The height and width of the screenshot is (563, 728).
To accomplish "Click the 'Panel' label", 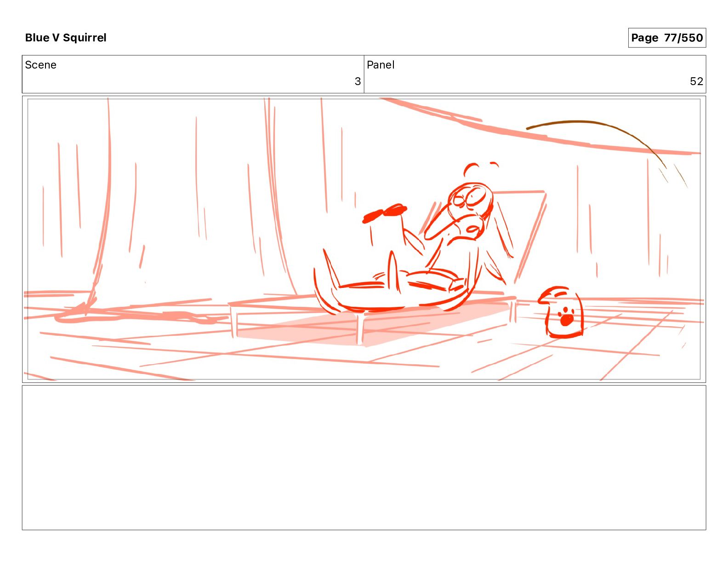I will click(381, 65).
